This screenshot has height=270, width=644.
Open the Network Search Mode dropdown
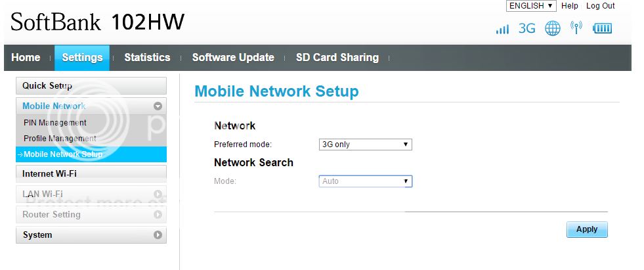[x=365, y=181]
